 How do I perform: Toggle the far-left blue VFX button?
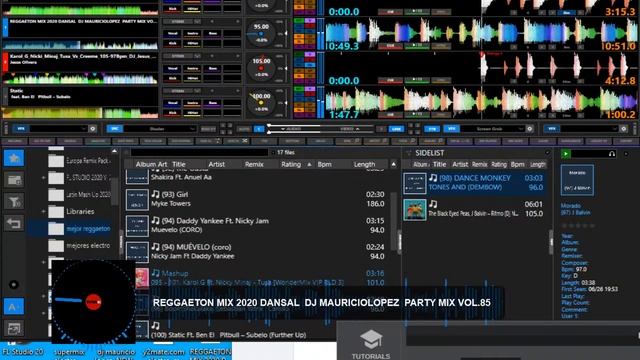coord(21,129)
